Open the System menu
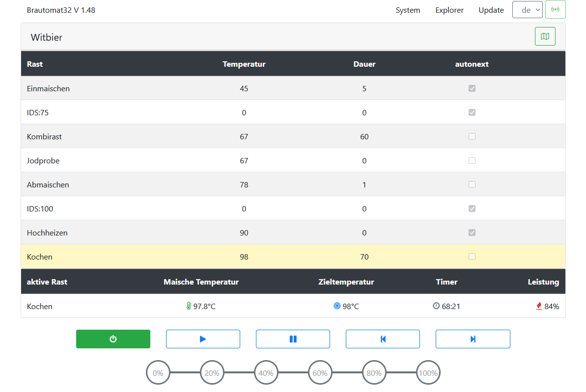The width and height of the screenshot is (586, 392). click(408, 10)
